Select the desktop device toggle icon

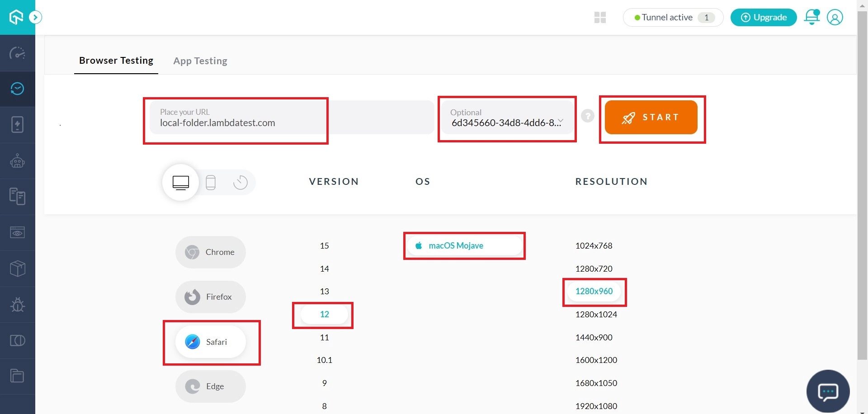tap(181, 183)
